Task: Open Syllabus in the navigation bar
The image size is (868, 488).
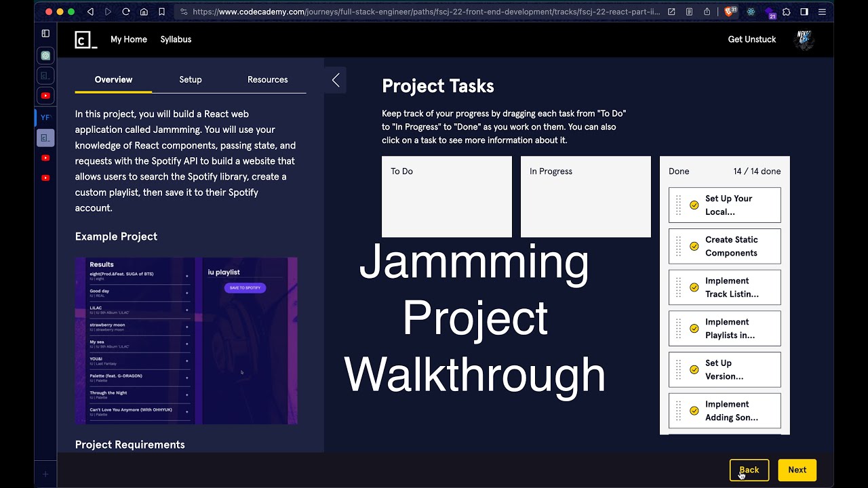Action: point(176,39)
